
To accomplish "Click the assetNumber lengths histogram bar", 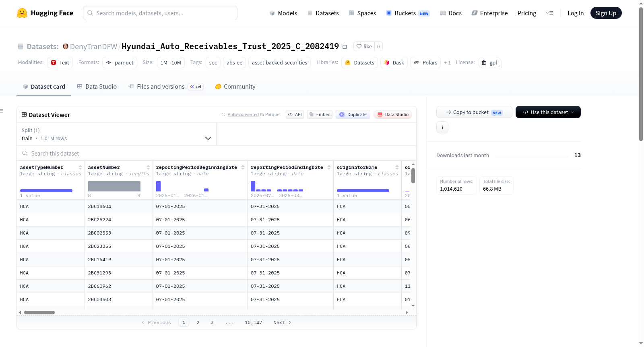I will [x=114, y=186].
